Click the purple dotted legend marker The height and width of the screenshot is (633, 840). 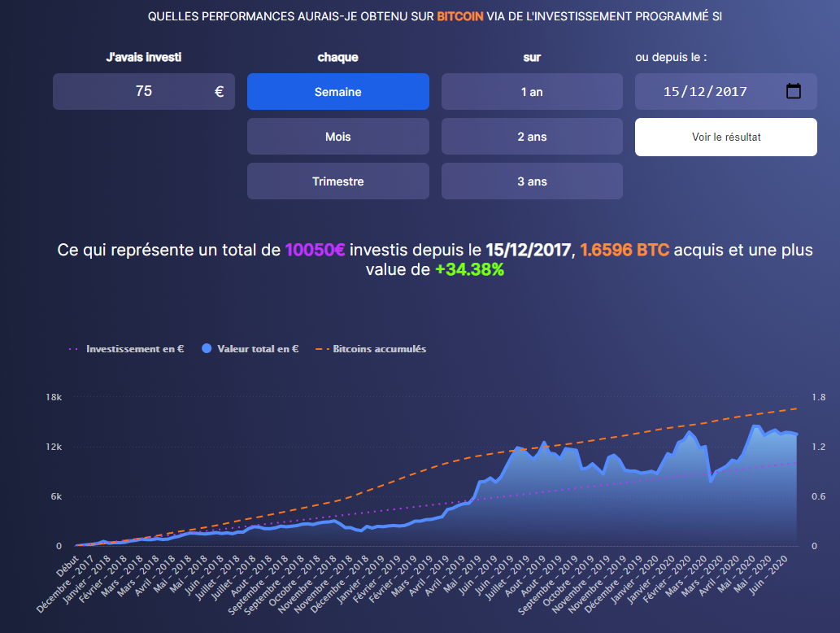[75, 348]
